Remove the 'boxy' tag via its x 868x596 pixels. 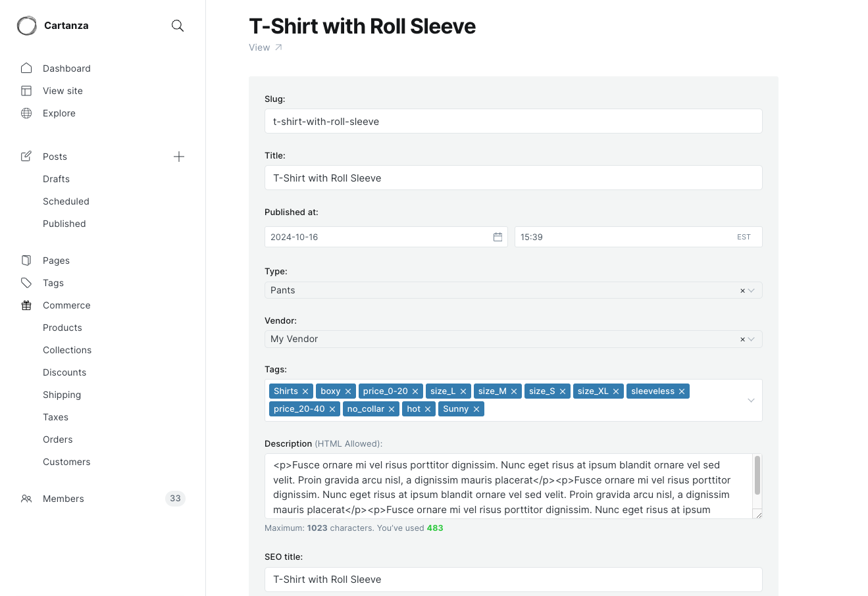pos(348,391)
